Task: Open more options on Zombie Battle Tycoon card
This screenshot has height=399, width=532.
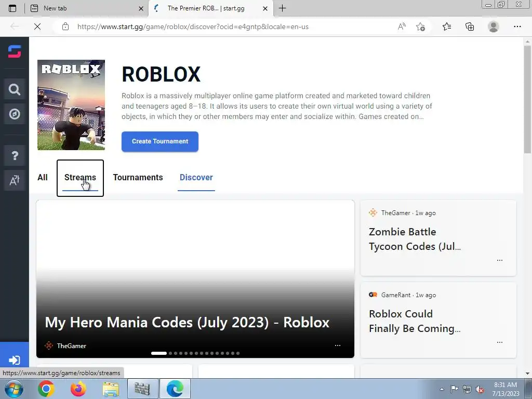Action: [x=499, y=260]
